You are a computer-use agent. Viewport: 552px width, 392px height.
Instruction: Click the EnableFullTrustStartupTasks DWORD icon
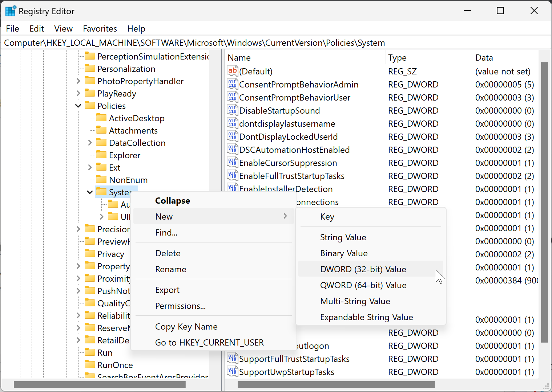pos(233,176)
